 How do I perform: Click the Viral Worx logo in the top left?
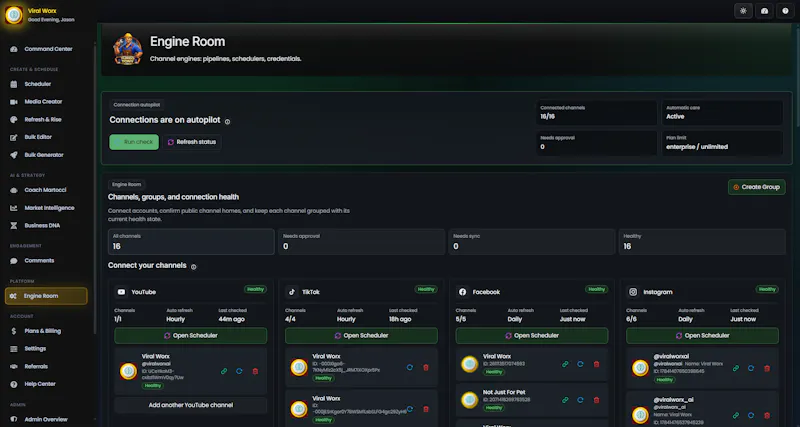[x=14, y=15]
